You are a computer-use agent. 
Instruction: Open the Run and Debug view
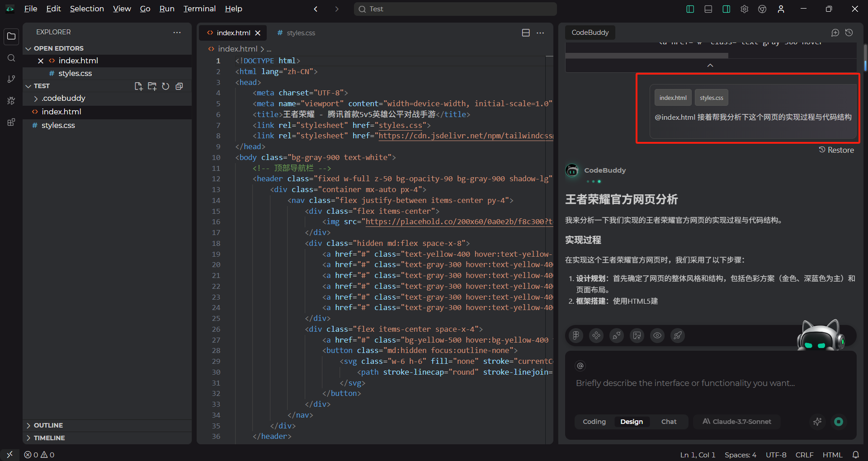coord(11,101)
